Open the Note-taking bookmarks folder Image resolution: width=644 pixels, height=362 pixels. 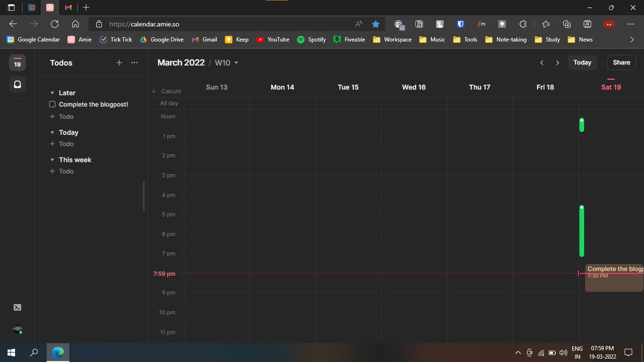click(506, 39)
